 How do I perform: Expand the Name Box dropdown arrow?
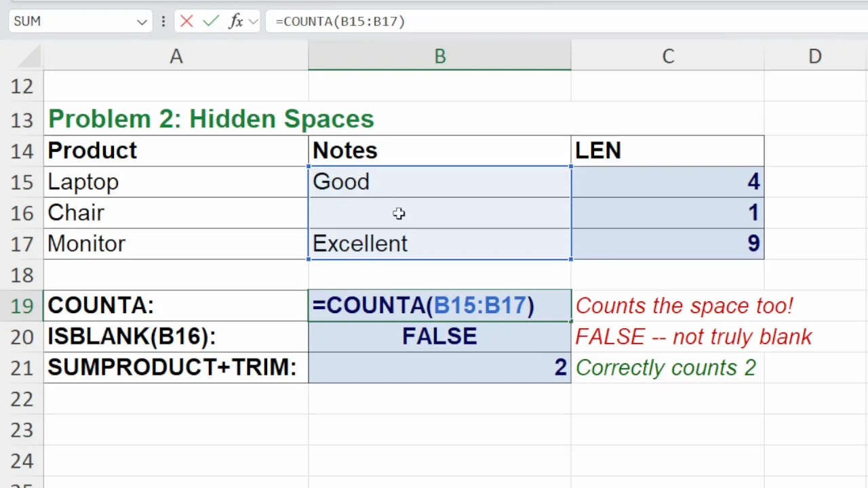(x=142, y=22)
